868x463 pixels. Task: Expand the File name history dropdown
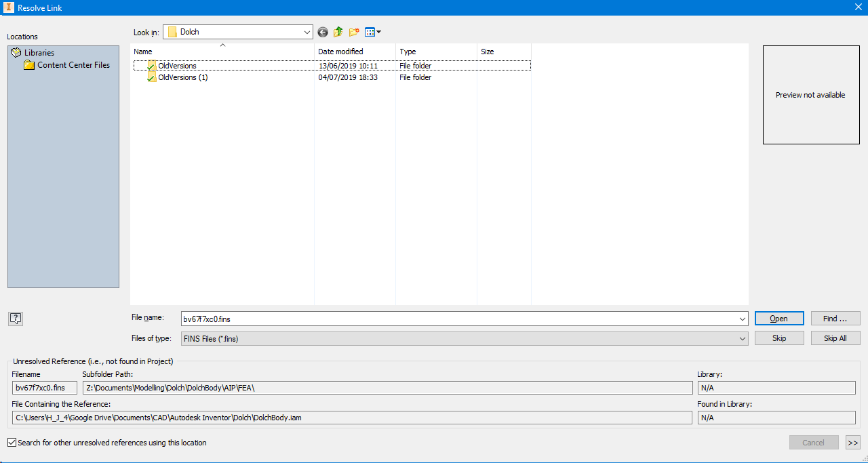point(743,319)
